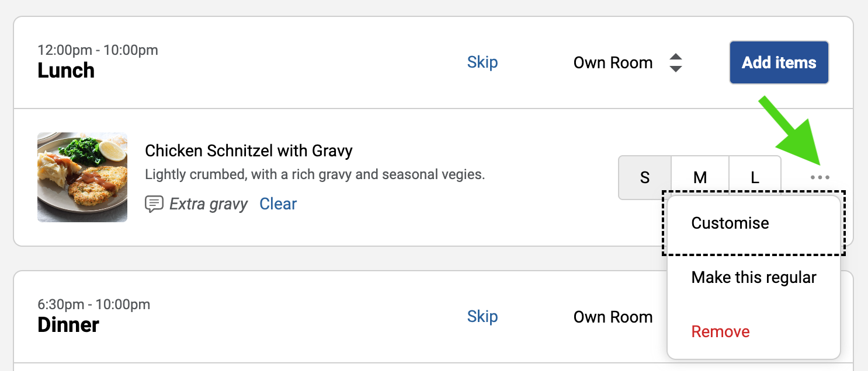Select medium portion size M

(x=700, y=177)
